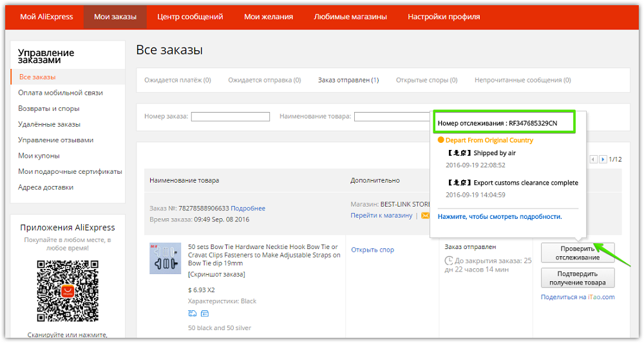
Task: Go to Мои желания tab
Action: click(x=269, y=17)
